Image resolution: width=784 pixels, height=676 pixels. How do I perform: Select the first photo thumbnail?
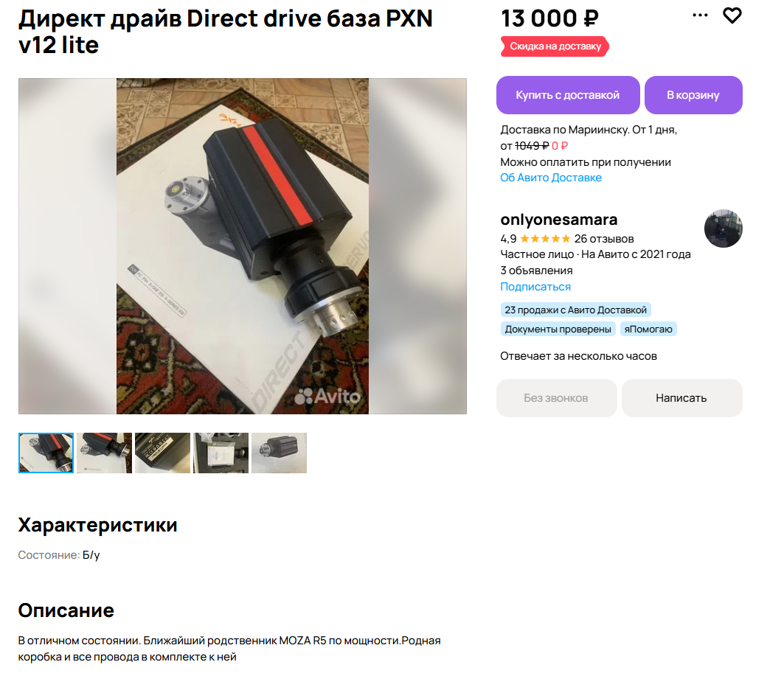point(46,453)
